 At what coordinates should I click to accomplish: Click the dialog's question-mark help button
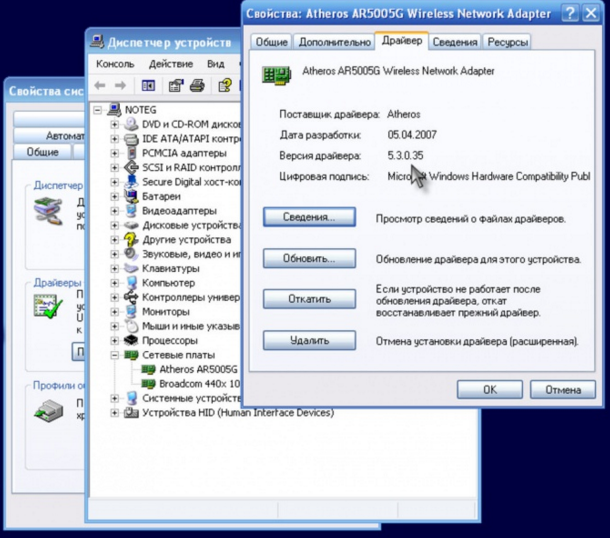point(570,14)
